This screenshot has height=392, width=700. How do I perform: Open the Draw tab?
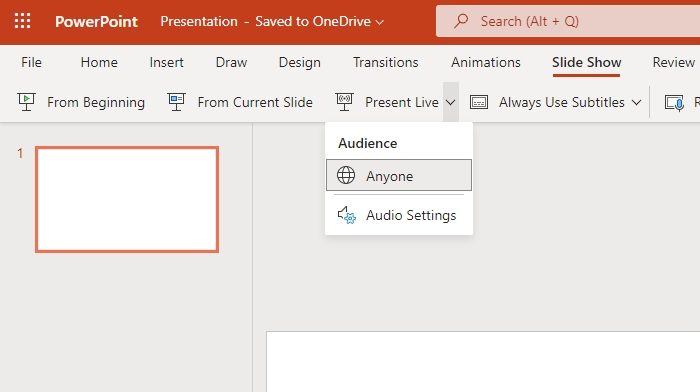231,62
